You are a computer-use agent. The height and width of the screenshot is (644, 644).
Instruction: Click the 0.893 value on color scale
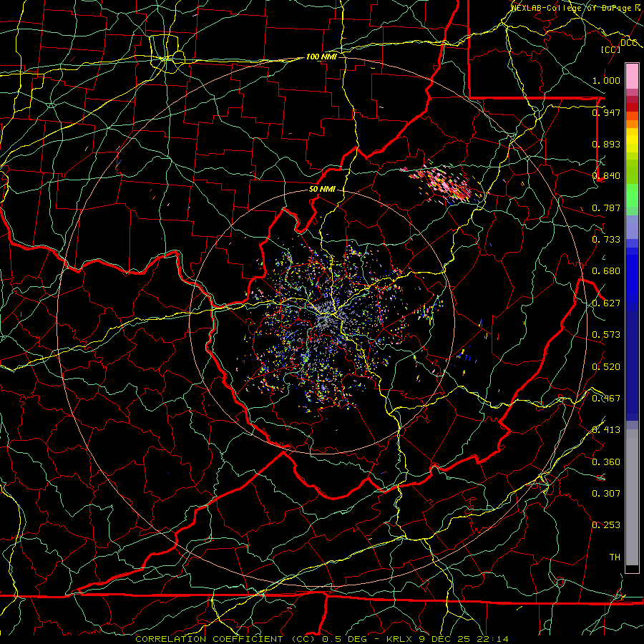(606, 144)
